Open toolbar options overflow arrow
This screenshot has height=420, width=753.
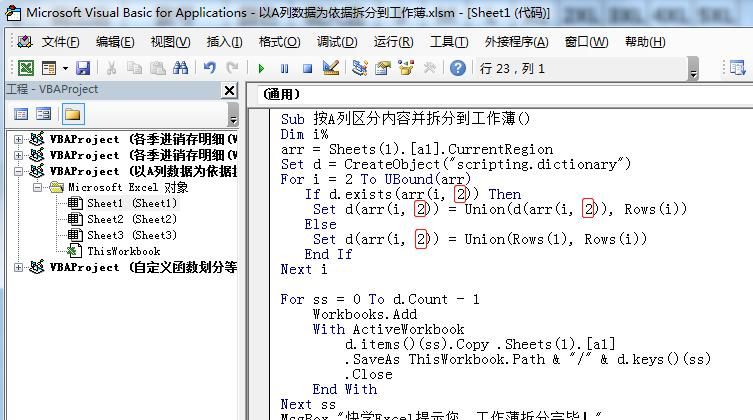[693, 69]
